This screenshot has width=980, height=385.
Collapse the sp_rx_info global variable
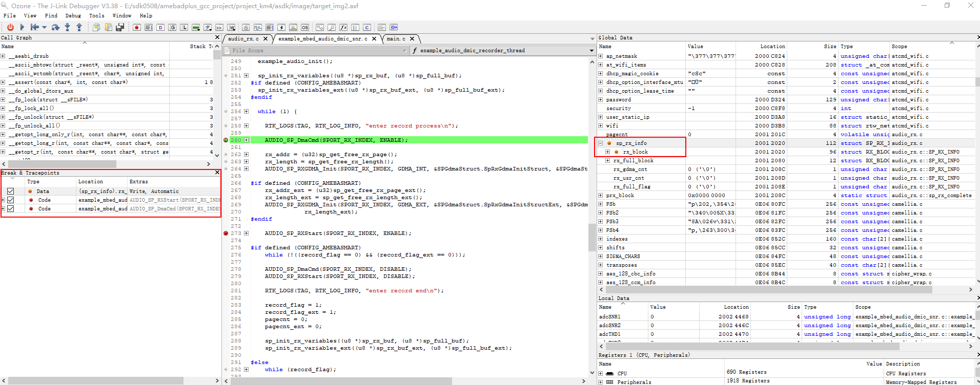pyautogui.click(x=601, y=143)
